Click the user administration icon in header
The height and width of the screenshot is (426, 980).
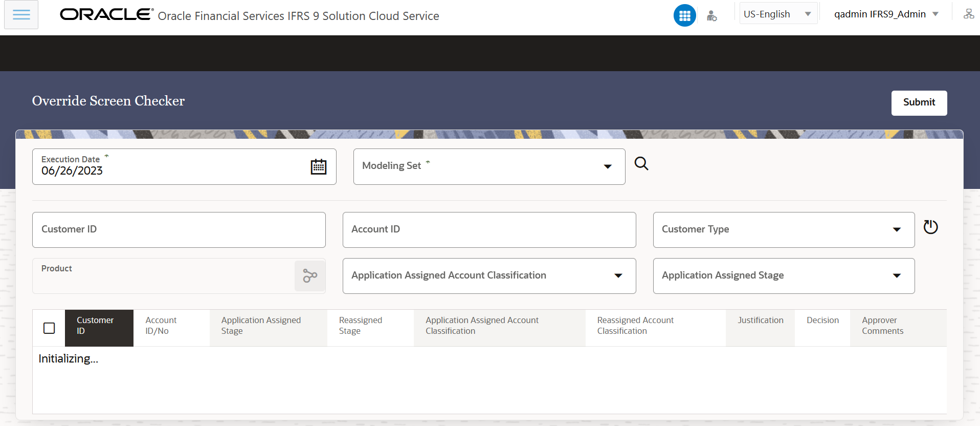click(x=711, y=16)
